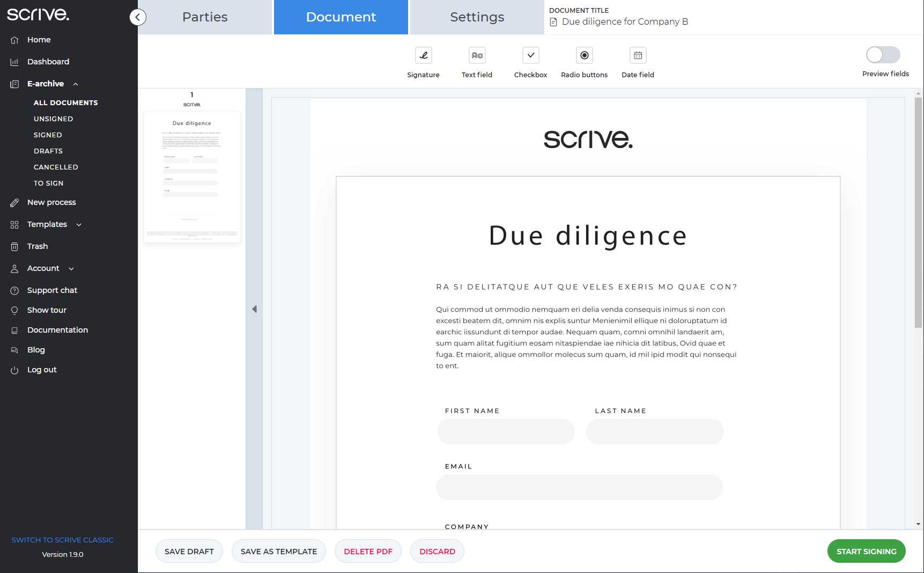
Task: Open Unsigned documents list
Action: coord(53,119)
